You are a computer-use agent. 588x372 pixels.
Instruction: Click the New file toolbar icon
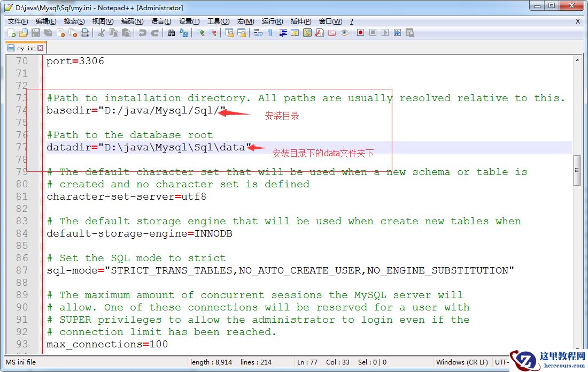tap(12, 33)
